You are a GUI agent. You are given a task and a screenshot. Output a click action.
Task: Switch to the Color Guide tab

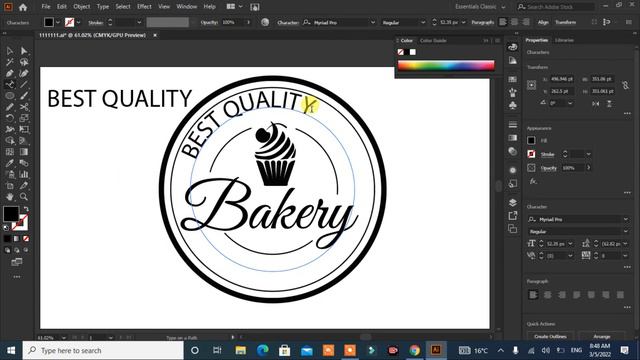[x=433, y=40]
